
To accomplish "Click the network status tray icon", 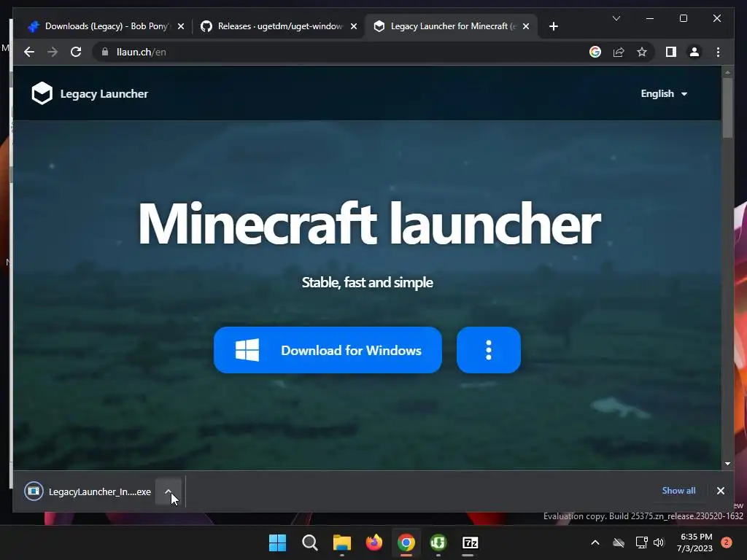I will coord(641,542).
